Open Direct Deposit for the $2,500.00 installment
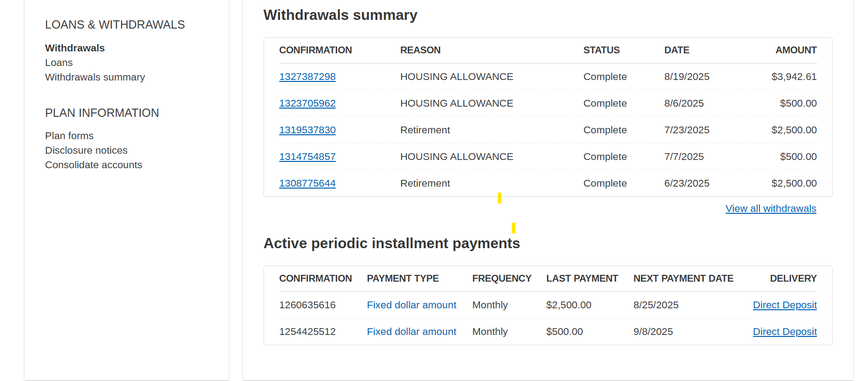Viewport: 868px width, 381px height. click(x=784, y=305)
